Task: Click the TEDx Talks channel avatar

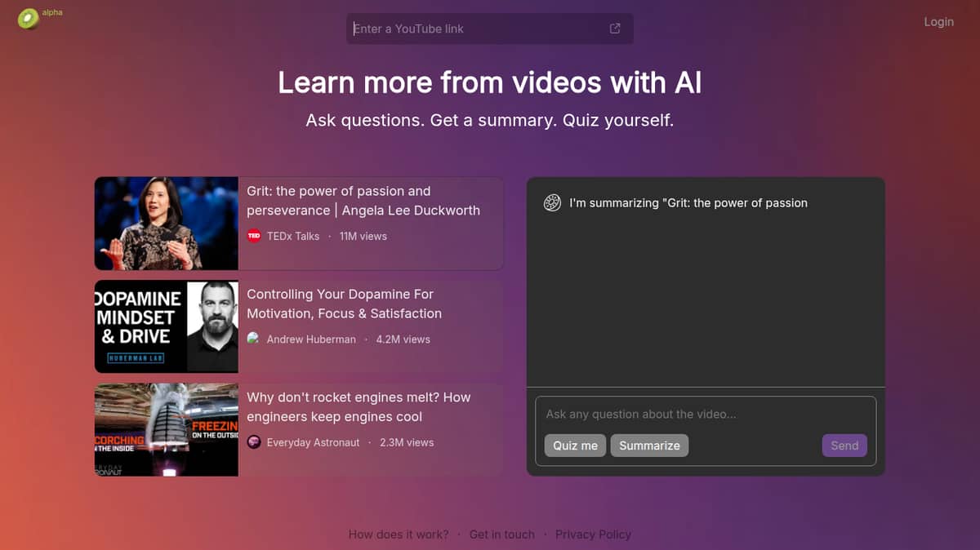Action: [254, 236]
